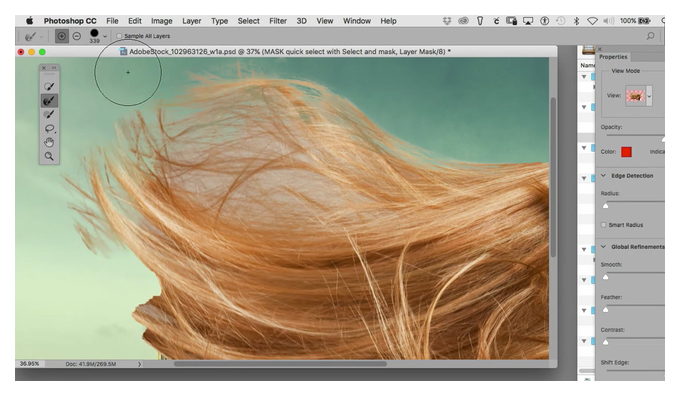Click the 100% battery indicator
680x396 pixels.
point(635,21)
